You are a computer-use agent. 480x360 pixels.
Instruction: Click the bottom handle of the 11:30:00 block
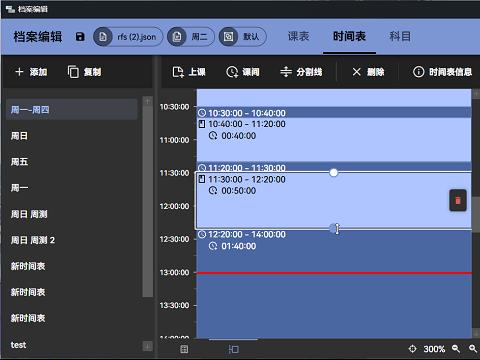point(333,229)
